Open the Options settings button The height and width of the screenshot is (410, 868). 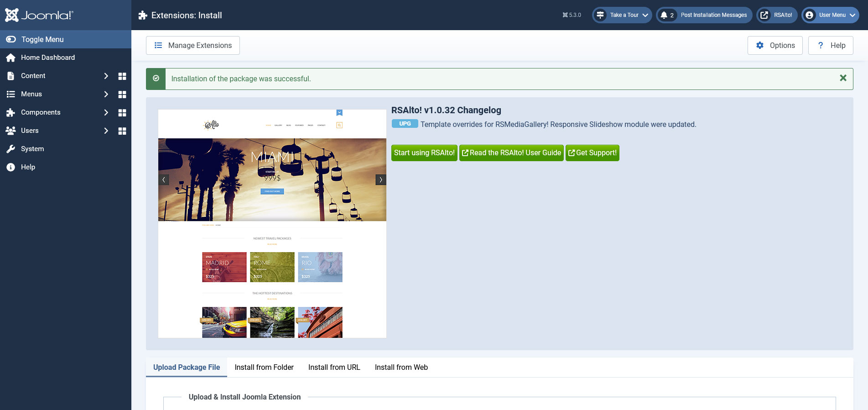click(x=775, y=45)
